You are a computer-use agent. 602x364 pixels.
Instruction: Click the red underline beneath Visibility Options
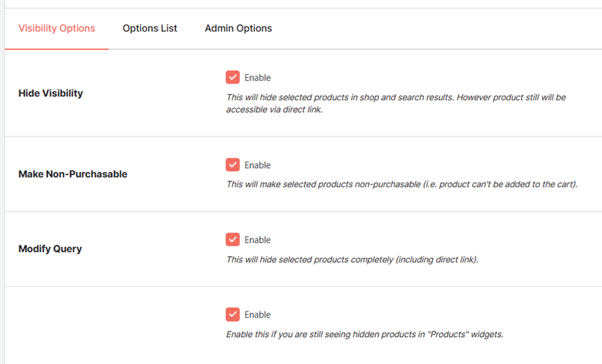pos(57,49)
